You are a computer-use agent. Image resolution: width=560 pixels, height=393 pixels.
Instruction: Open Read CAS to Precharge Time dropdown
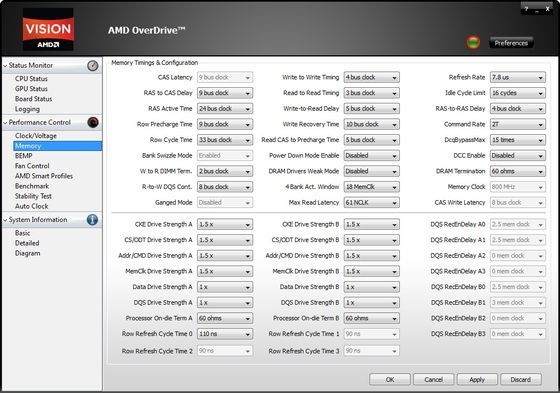[371, 140]
